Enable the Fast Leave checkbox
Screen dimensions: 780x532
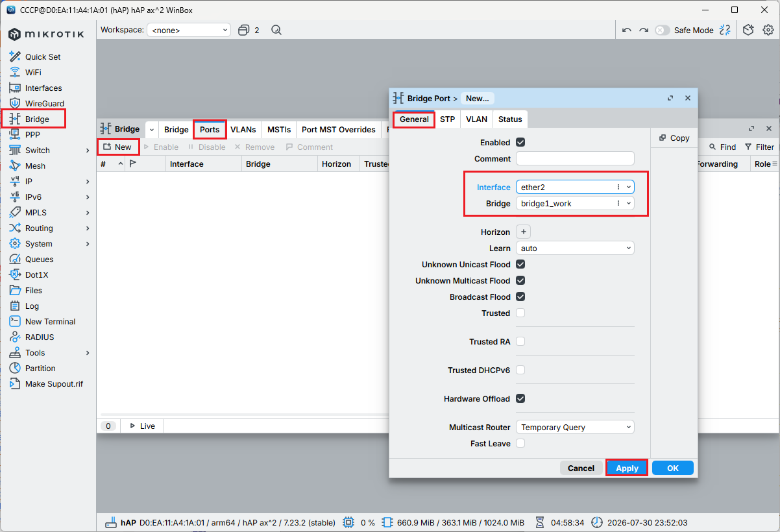[x=520, y=443]
